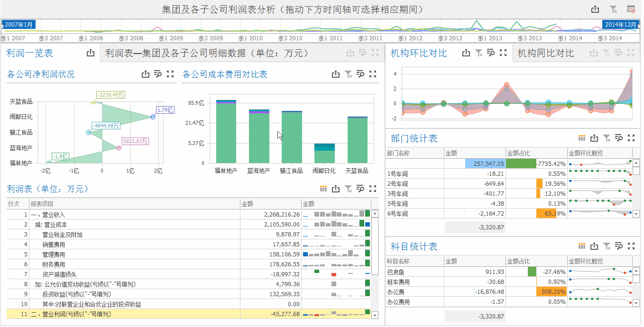Sort by 金额占比 header in 部门统计表
Viewport: 644px width, 327px height.
tap(536, 154)
